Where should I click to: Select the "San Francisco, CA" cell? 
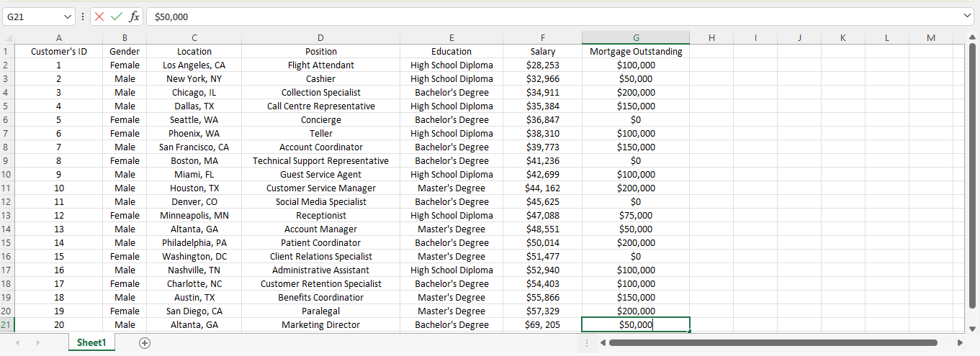(x=194, y=147)
